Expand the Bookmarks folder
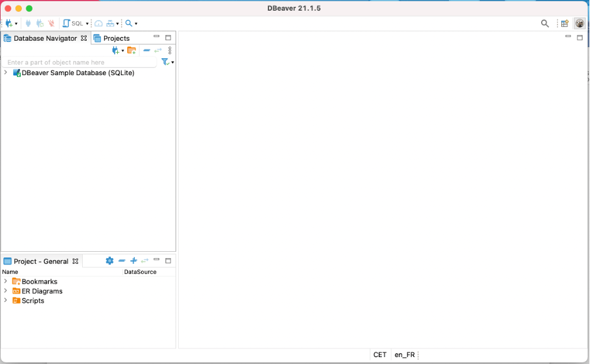The height and width of the screenshot is (364, 590). 6,281
